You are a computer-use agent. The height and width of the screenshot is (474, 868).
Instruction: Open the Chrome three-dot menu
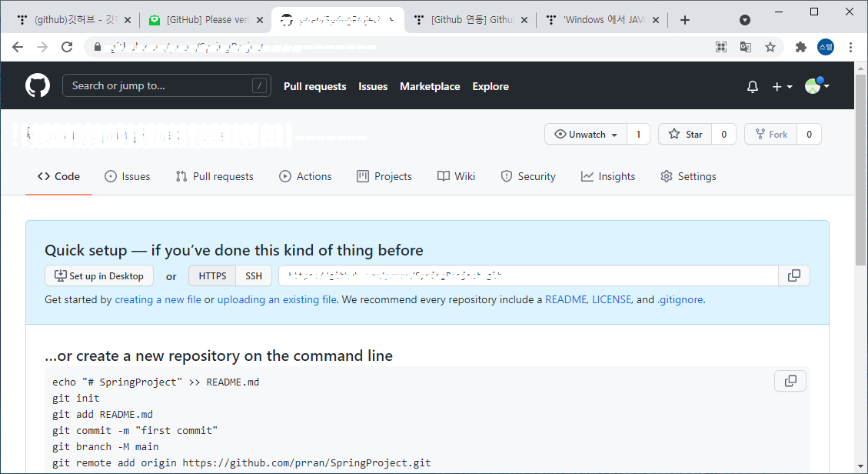click(850, 47)
